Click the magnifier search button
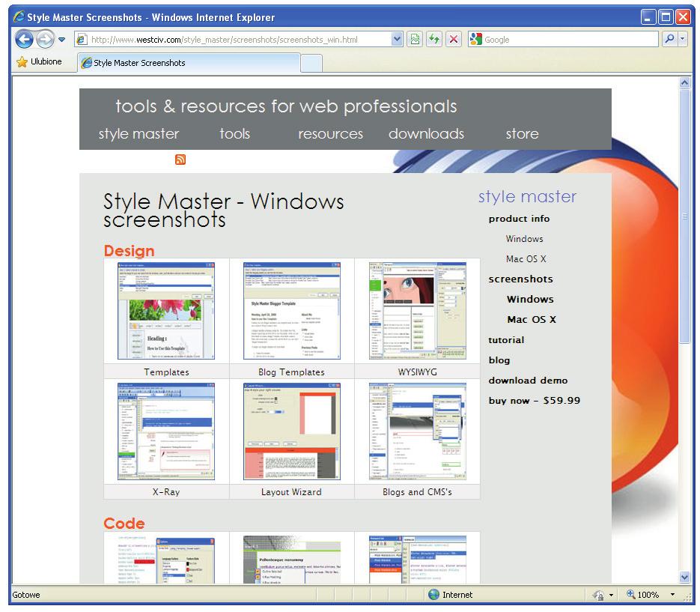This screenshot has width=700, height=612. (669, 39)
